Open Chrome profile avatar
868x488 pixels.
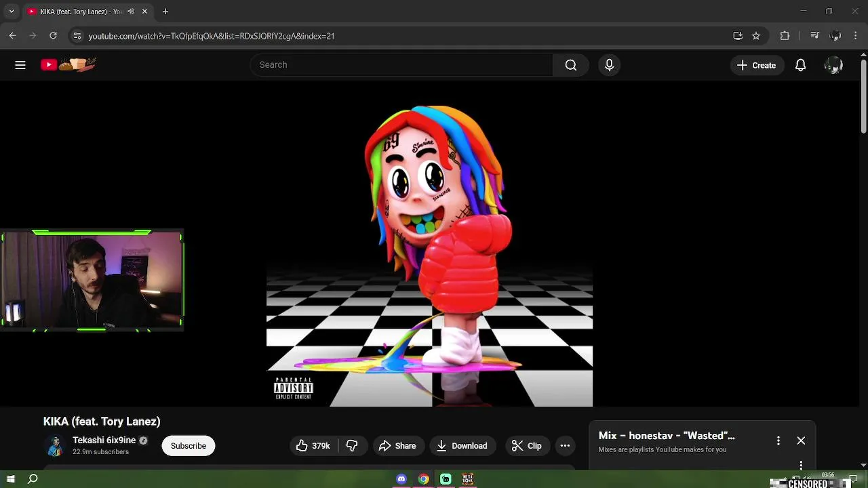pos(835,36)
